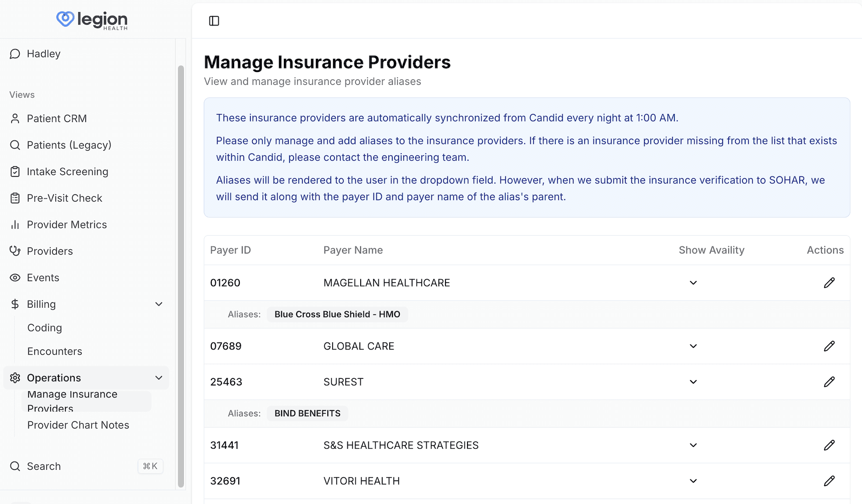Edit the GLOBAL CARE provider row
Screen dimensions: 862x504
coord(829,346)
